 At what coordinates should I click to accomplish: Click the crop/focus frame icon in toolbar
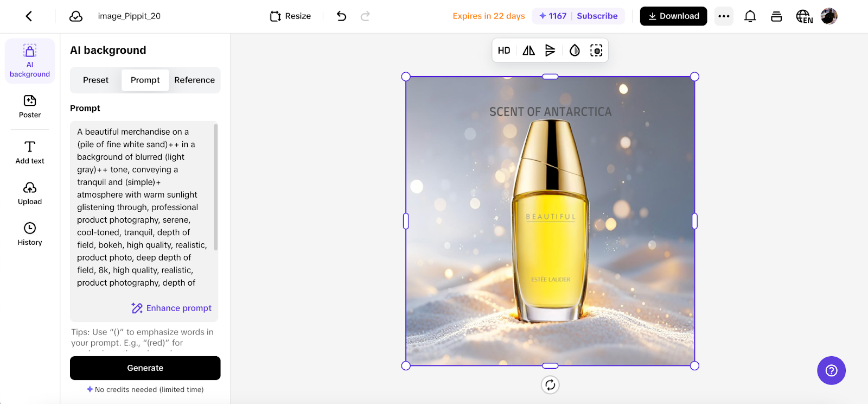(x=596, y=50)
